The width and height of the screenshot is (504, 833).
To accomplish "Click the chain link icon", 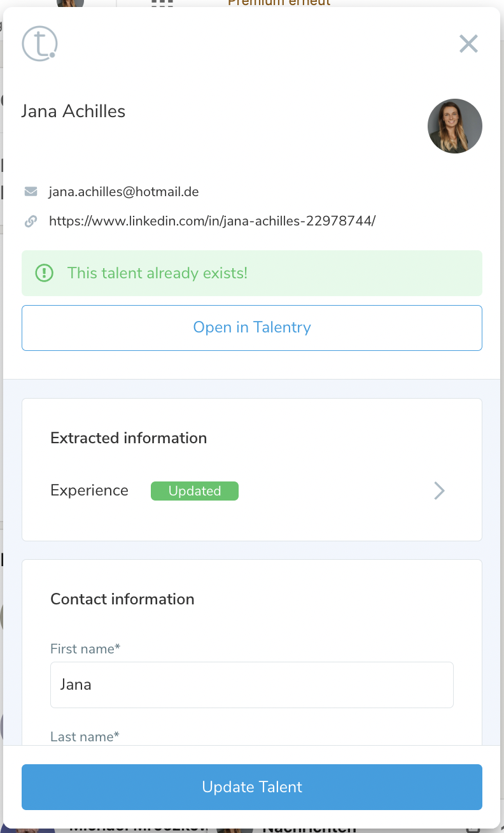I will [31, 222].
